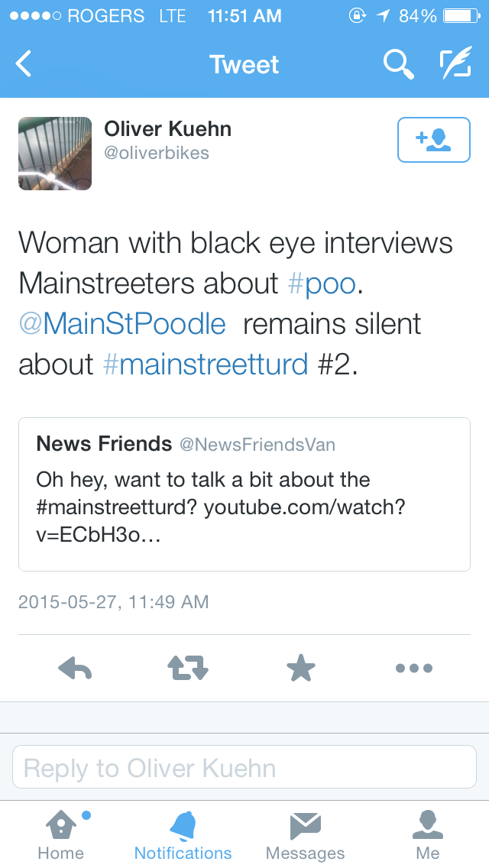Visit the @MainStPoodle profile mention
Image resolution: width=489 pixels, height=868 pixels.
[122, 324]
